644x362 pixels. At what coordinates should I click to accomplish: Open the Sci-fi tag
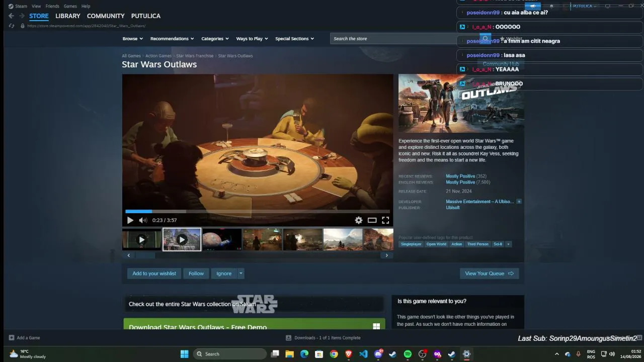click(498, 244)
